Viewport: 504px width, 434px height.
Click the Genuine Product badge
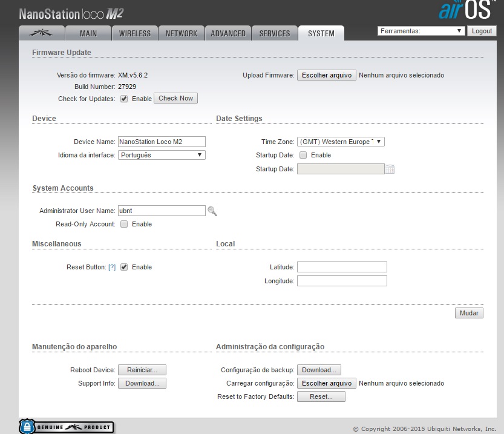click(x=66, y=427)
